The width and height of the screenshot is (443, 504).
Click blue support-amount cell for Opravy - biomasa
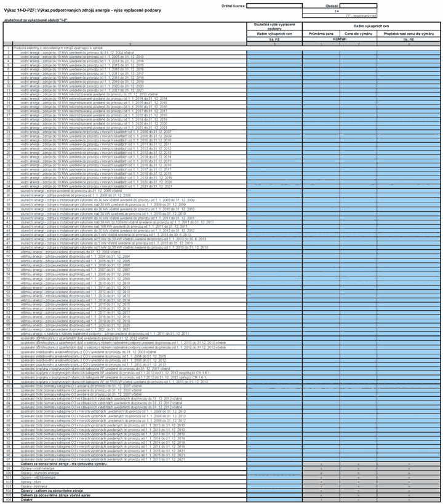pos(274,486)
